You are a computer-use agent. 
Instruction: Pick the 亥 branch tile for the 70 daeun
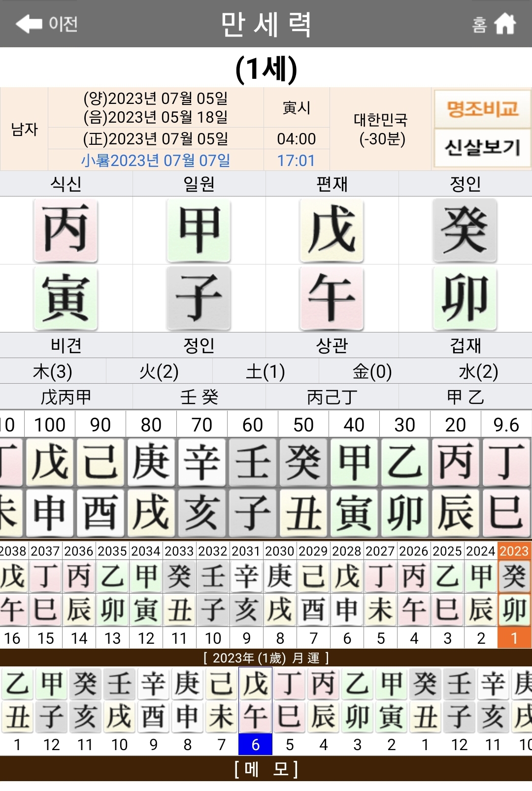pos(202,513)
